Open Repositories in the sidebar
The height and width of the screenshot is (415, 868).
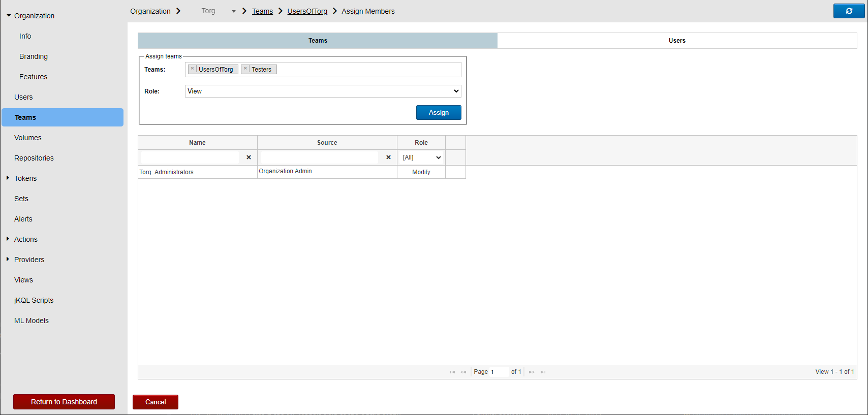(x=34, y=158)
